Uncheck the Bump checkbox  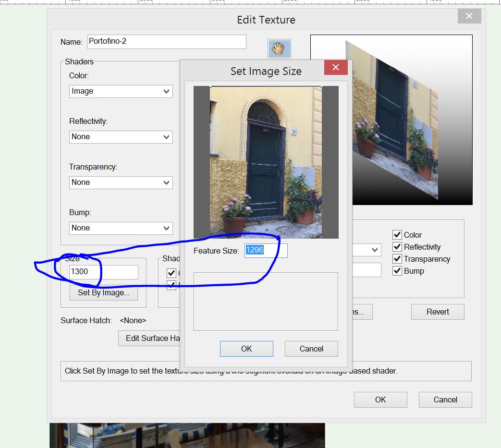[x=397, y=271]
